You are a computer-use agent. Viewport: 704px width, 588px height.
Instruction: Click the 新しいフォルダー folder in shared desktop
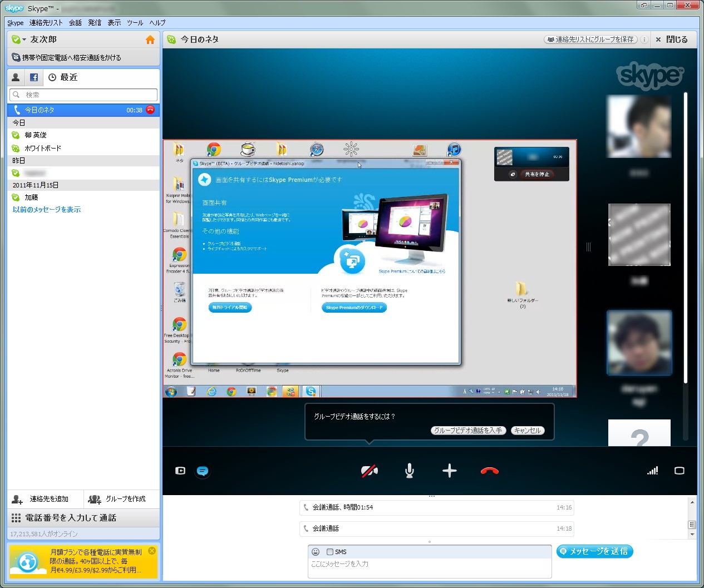[522, 295]
